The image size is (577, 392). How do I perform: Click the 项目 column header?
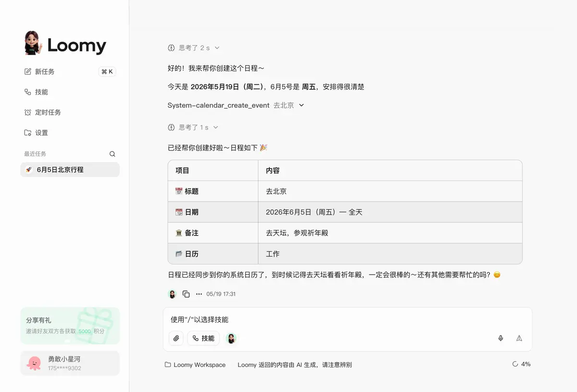pyautogui.click(x=182, y=170)
